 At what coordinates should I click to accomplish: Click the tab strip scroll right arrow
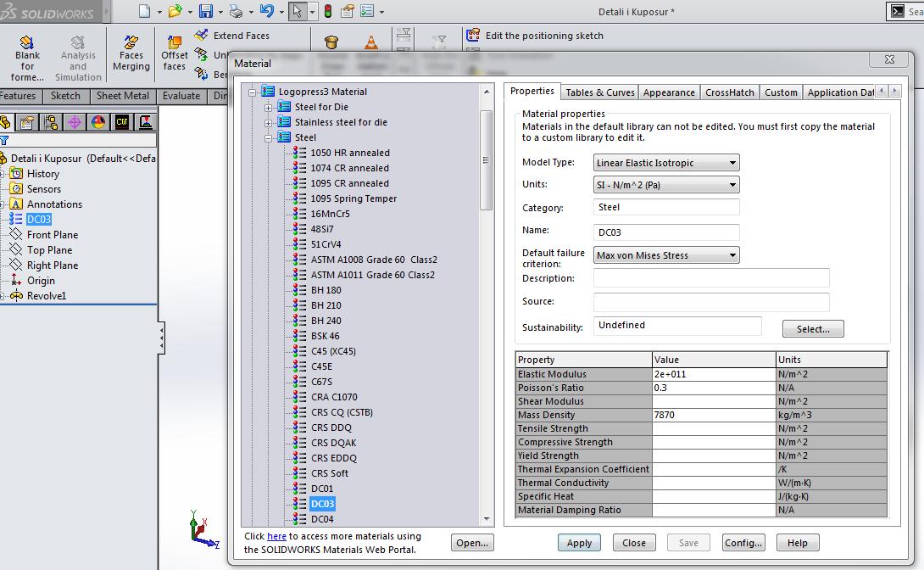point(894,91)
